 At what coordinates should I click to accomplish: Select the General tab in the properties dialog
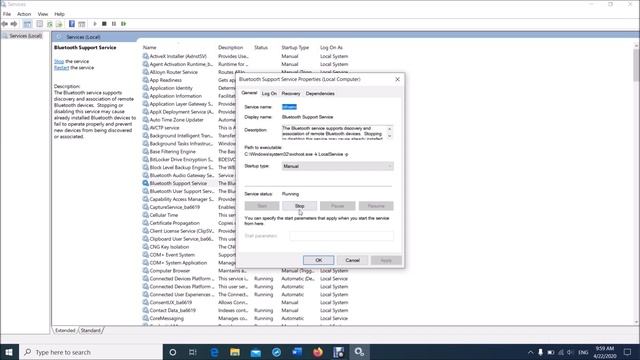pyautogui.click(x=249, y=93)
